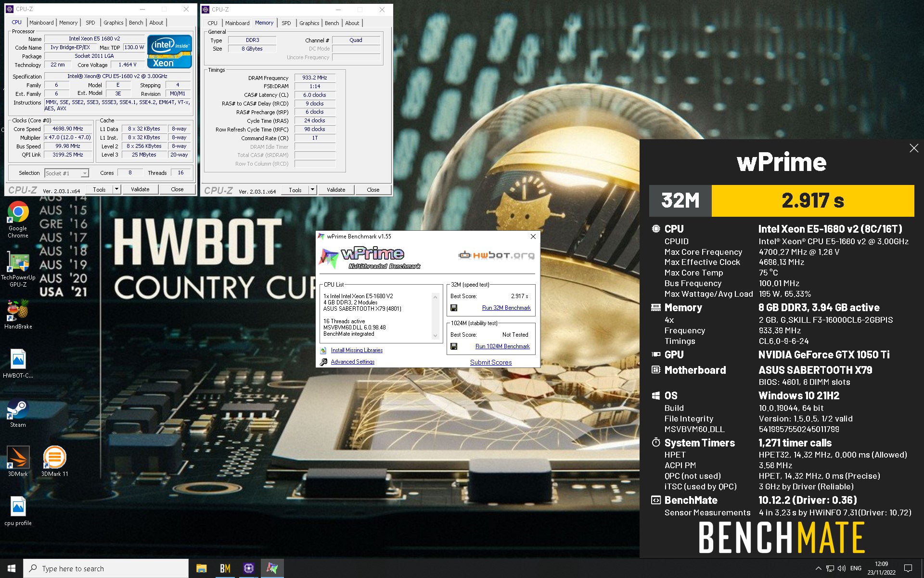Open Bench tab in left CPU-Z
The image size is (924, 578).
(x=136, y=23)
